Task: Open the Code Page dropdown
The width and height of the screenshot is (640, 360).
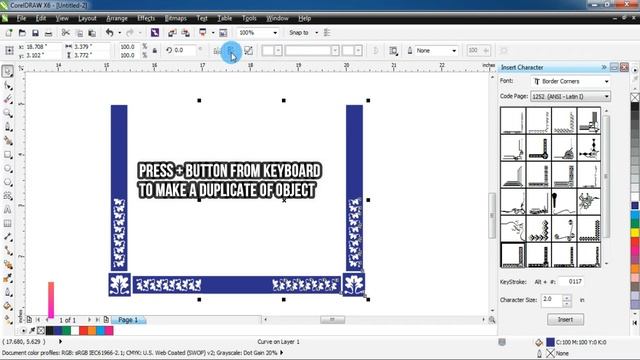Action: [x=571, y=96]
